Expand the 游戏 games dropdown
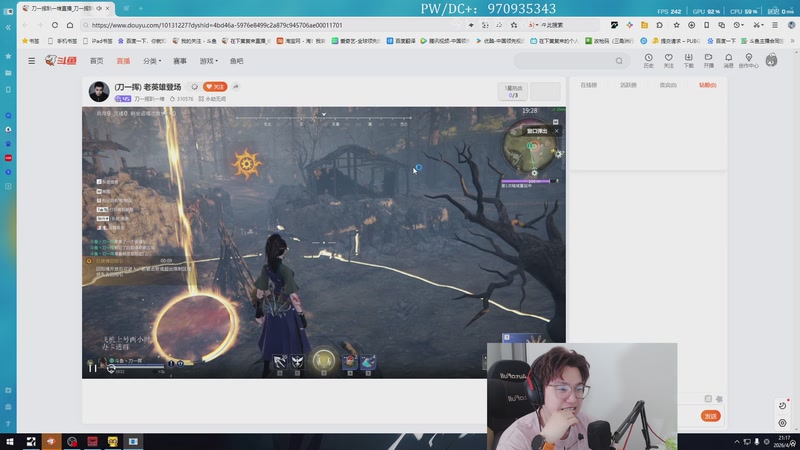Image resolution: width=800 pixels, height=450 pixels. point(208,61)
